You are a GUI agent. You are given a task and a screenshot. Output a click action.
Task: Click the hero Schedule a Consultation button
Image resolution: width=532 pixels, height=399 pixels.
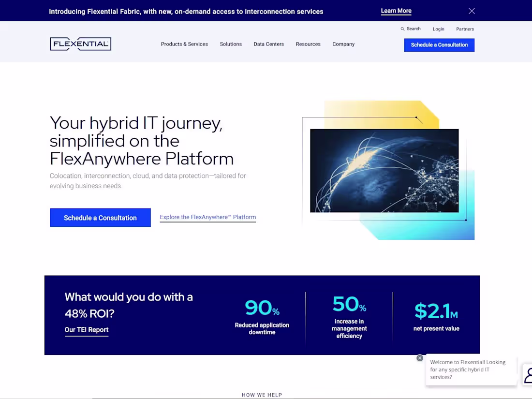pyautogui.click(x=100, y=218)
